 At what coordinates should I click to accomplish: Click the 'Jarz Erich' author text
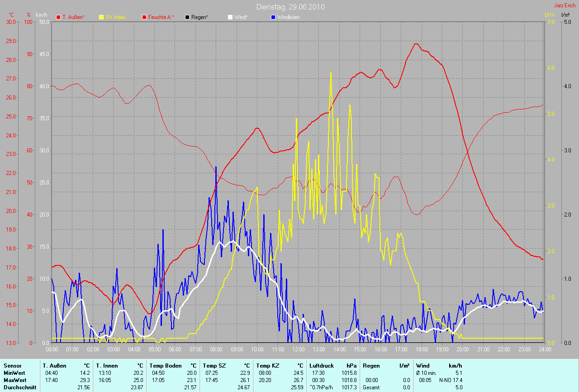(x=565, y=5)
